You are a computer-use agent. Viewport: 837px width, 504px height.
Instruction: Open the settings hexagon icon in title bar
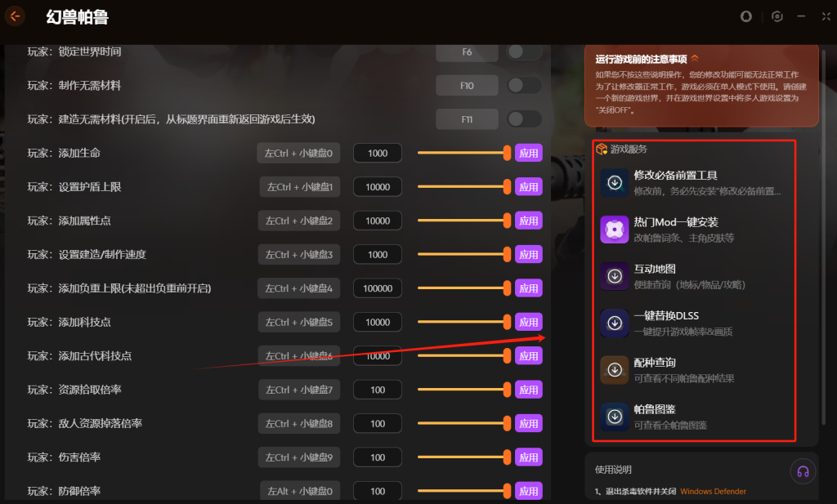coord(777,16)
